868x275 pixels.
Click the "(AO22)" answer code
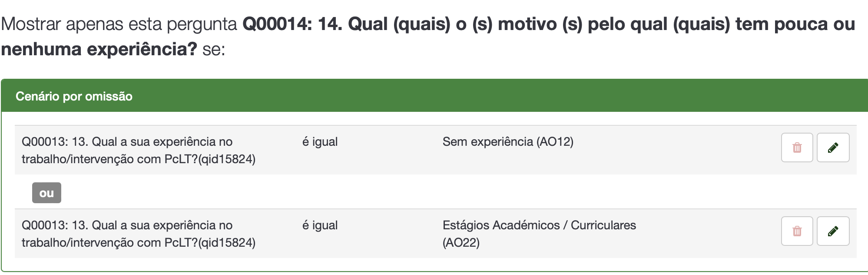(461, 243)
